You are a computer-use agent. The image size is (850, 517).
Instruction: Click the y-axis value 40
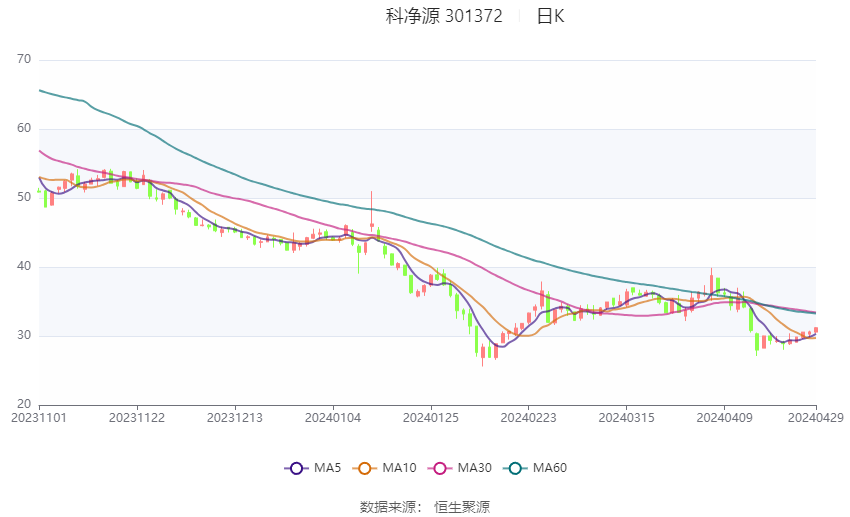[24, 266]
